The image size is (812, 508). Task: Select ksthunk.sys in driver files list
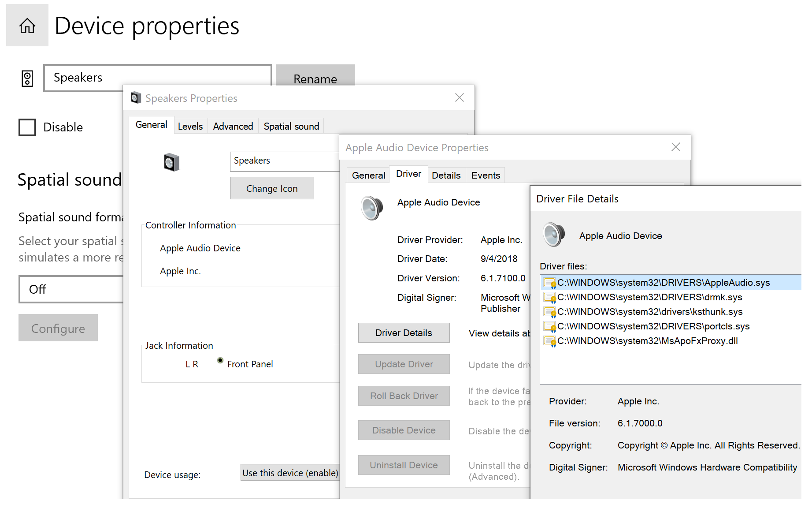671,312
